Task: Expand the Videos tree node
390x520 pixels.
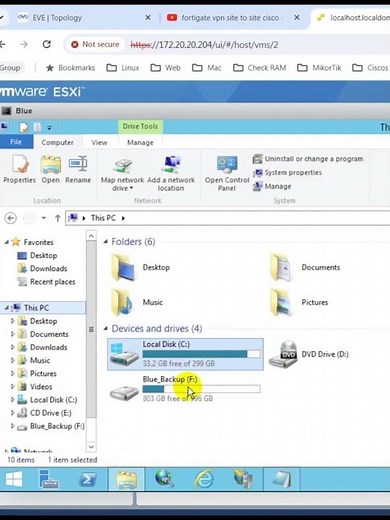Action: point(13,387)
